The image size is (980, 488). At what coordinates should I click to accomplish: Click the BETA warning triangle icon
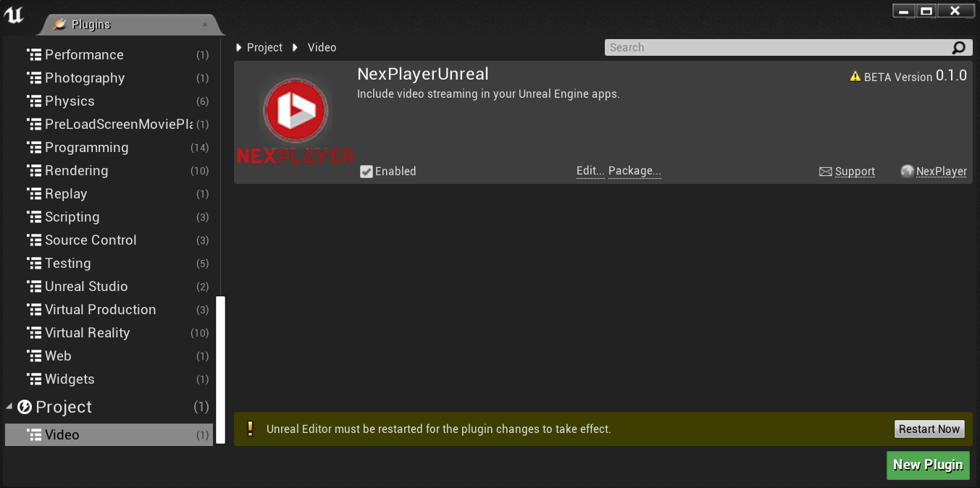[855, 76]
